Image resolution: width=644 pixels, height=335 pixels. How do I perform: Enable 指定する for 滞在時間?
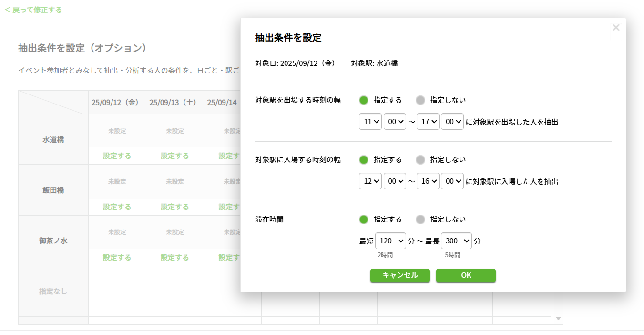click(x=364, y=220)
